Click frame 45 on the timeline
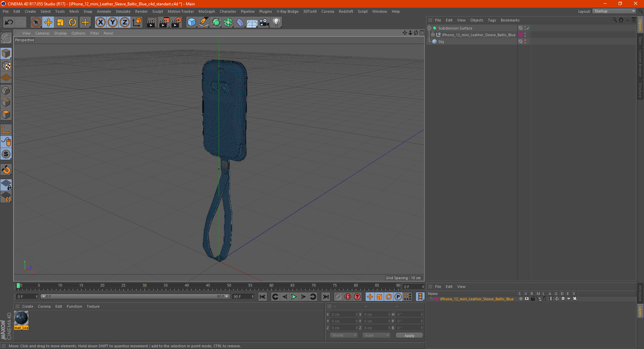The height and width of the screenshot is (349, 644). tap(208, 286)
